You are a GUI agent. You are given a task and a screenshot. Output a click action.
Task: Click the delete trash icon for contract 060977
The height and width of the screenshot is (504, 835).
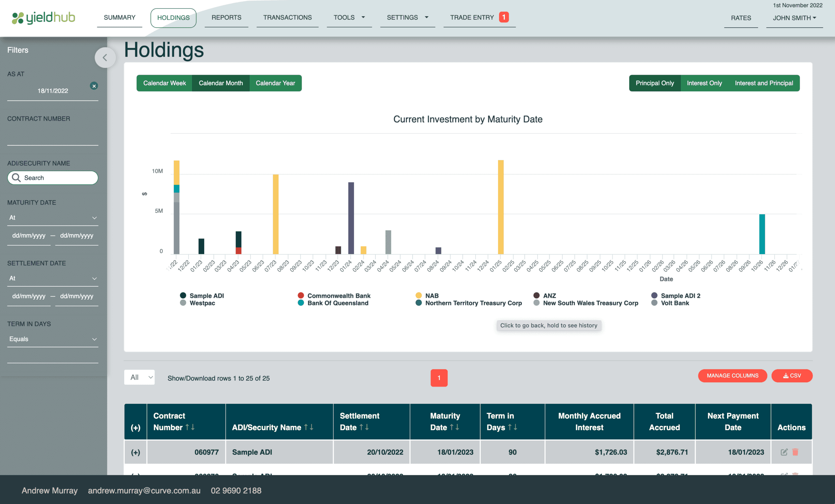[x=795, y=452]
